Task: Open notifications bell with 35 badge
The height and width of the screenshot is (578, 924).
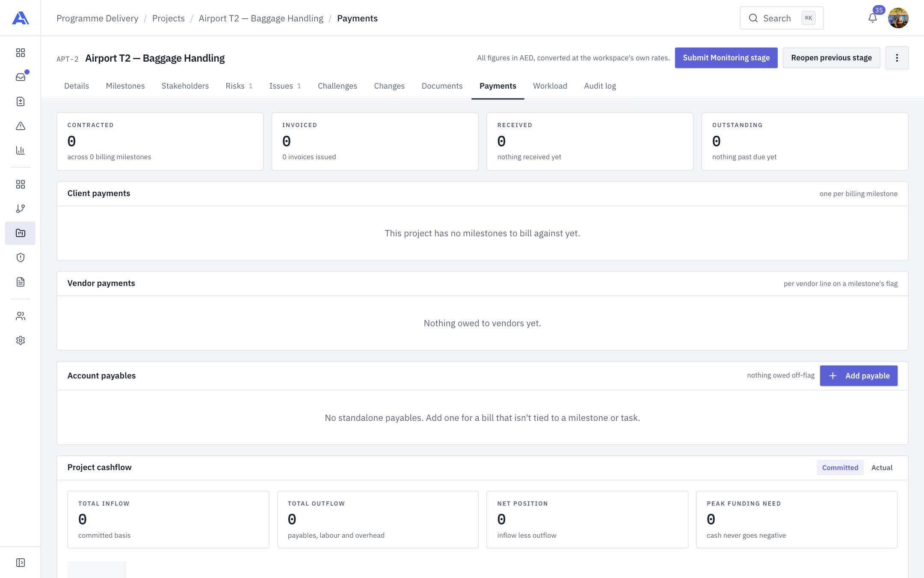Action: tap(873, 18)
